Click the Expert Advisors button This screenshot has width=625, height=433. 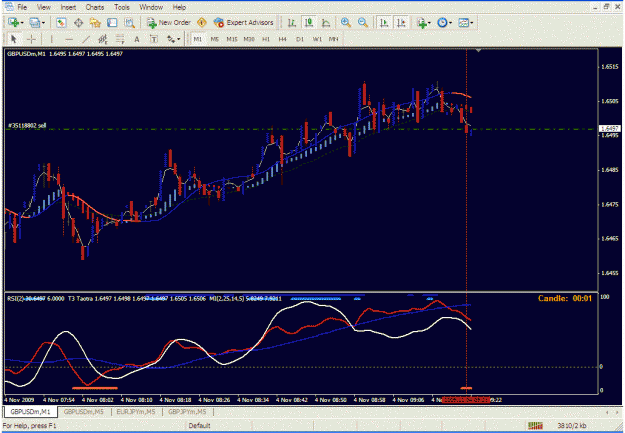(x=244, y=23)
